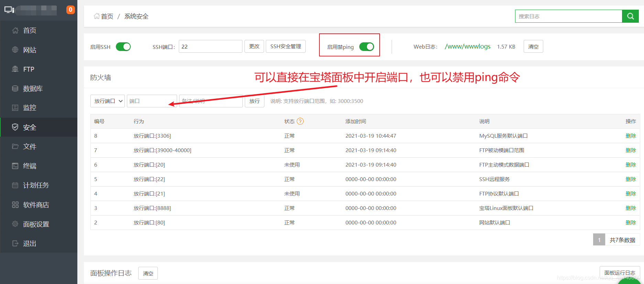Delete the port 22 SSH rule
Viewport: 644px width, 284px height.
[x=631, y=179]
